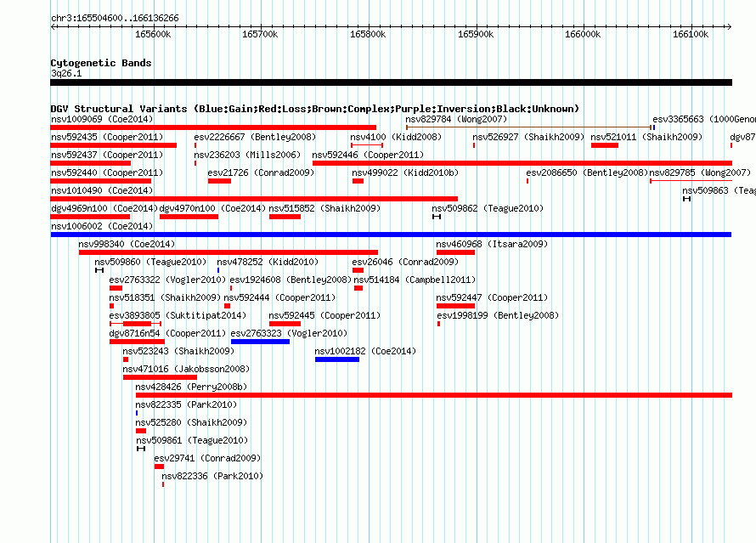Click the Cytogenetic Bands track title
Screen dimensions: 756x543
pyautogui.click(x=101, y=63)
